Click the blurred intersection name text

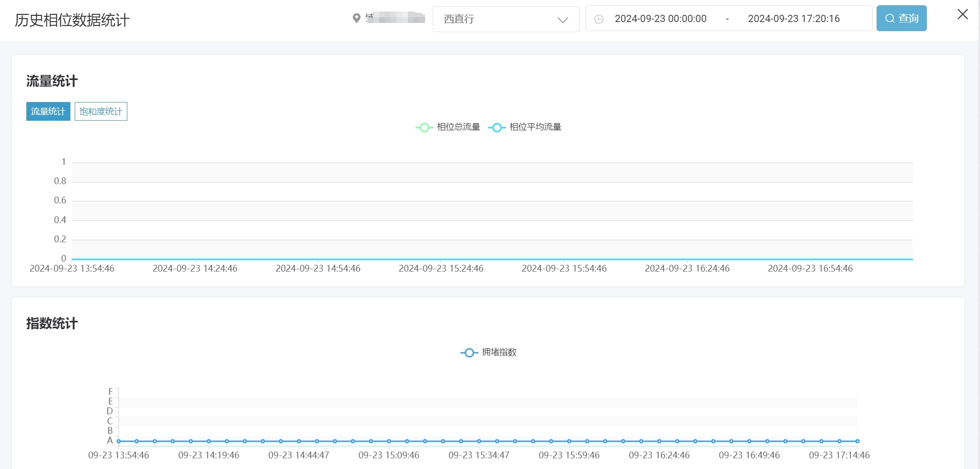(395, 18)
